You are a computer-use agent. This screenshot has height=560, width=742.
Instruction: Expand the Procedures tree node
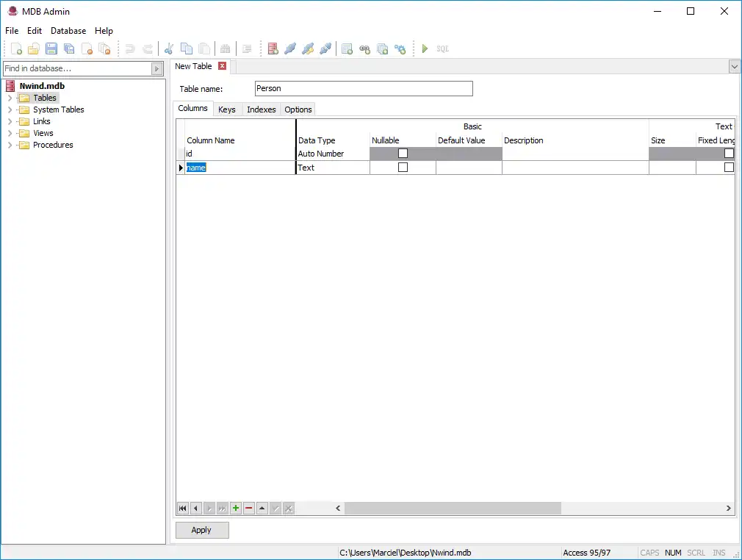click(x=10, y=145)
